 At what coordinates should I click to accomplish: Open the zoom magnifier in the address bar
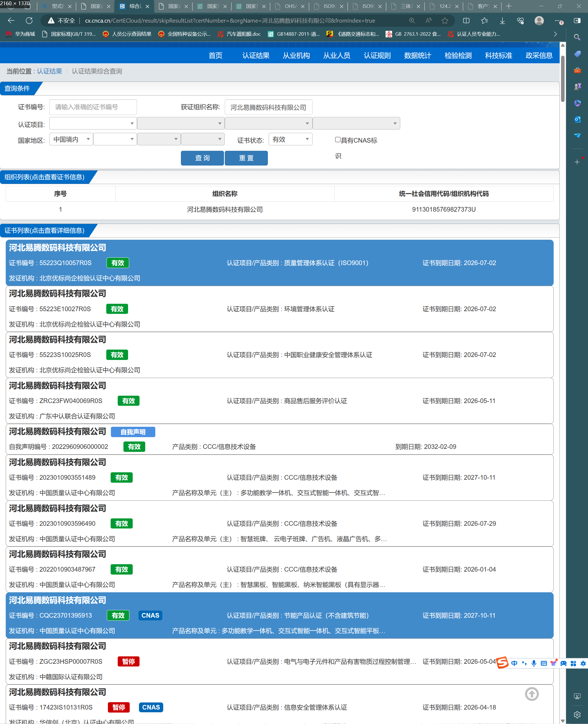[412, 21]
